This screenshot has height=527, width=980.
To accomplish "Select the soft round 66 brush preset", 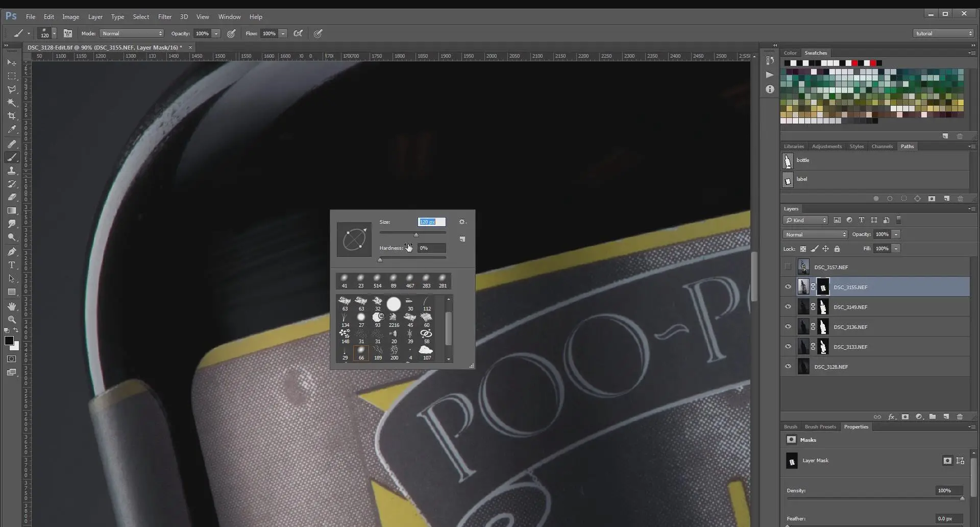I will tap(361, 353).
